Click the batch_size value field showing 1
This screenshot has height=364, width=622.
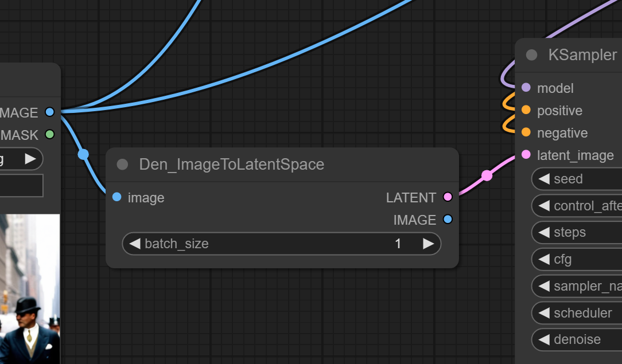[x=282, y=244]
